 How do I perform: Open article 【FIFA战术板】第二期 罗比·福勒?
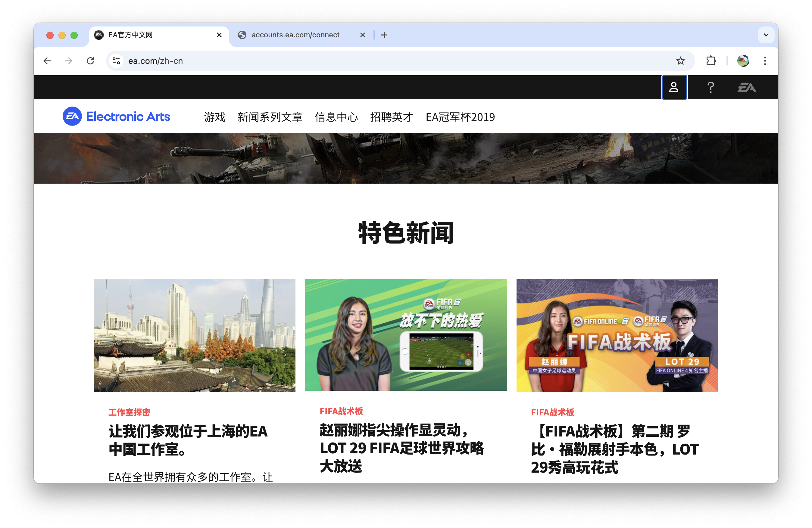pyautogui.click(x=615, y=449)
